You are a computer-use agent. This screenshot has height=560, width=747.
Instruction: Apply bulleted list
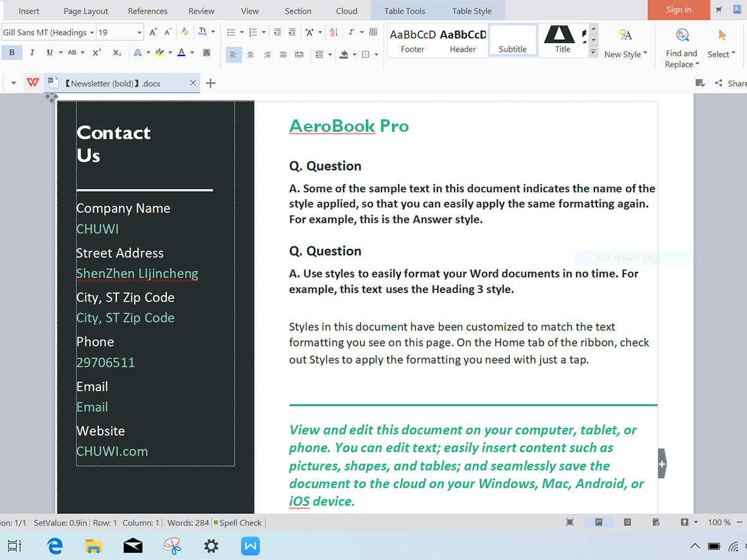231,32
